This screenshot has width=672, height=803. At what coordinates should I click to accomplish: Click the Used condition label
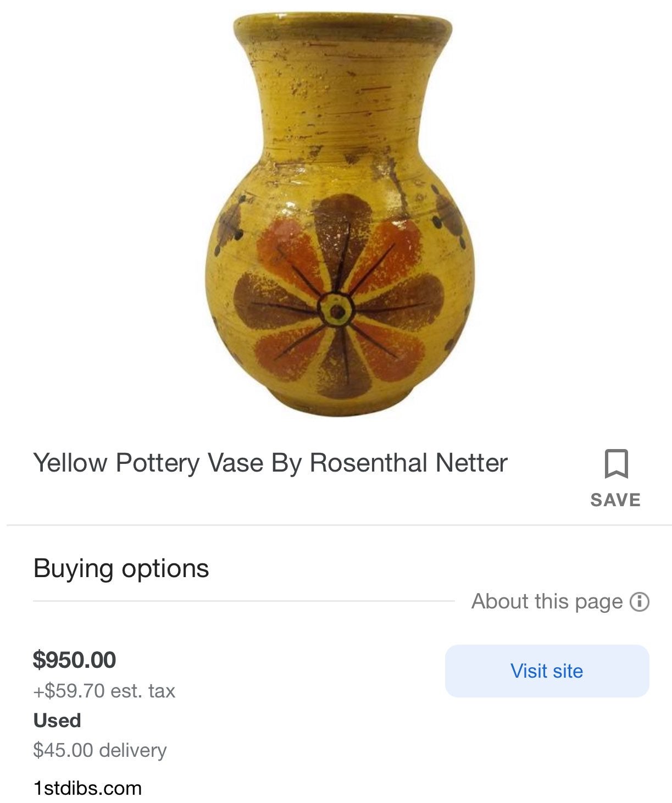pos(57,721)
